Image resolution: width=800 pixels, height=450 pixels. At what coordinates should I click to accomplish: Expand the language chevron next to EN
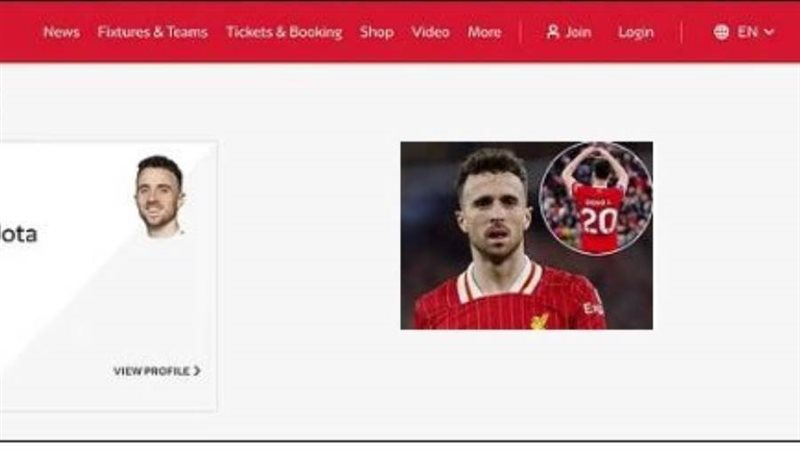tap(769, 33)
